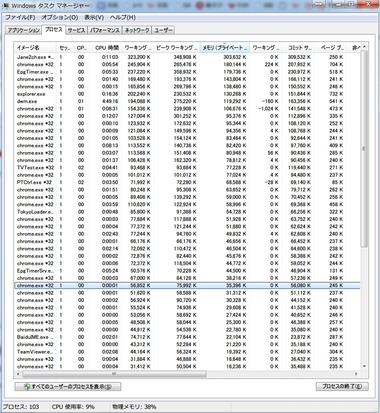Click the horizontal scrollbar thumb

coord(114,374)
